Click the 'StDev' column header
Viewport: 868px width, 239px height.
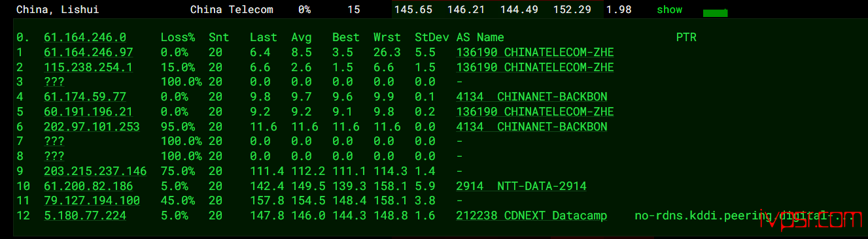(x=432, y=38)
